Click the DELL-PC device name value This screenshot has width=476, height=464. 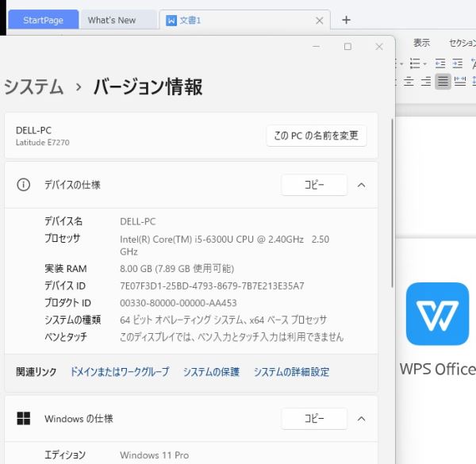[138, 221]
